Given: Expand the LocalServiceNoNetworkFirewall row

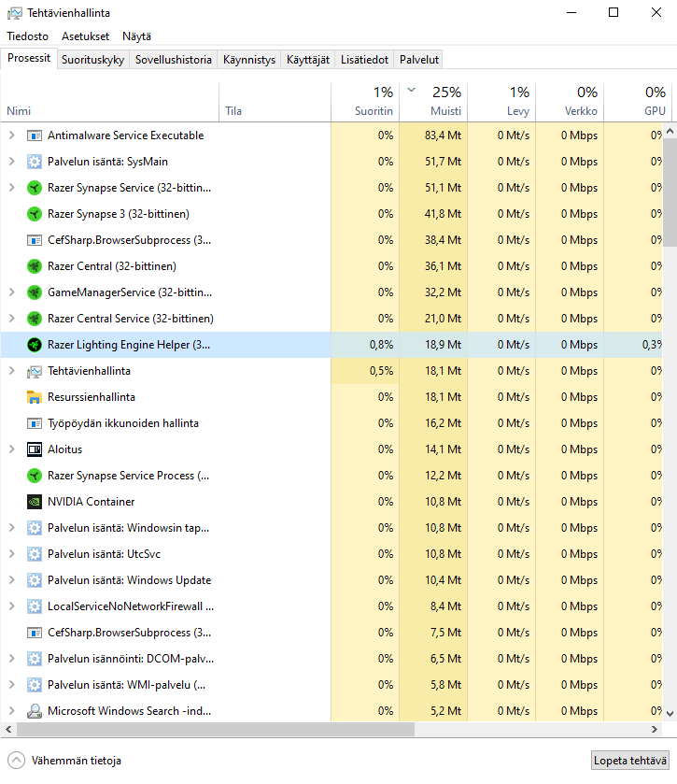Looking at the screenshot, I should click(x=12, y=606).
